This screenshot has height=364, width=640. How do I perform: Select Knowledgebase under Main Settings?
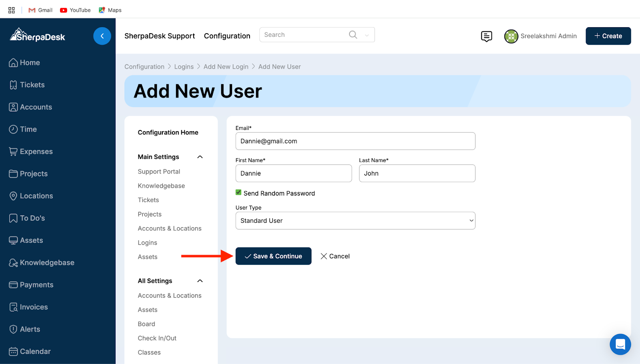point(161,186)
